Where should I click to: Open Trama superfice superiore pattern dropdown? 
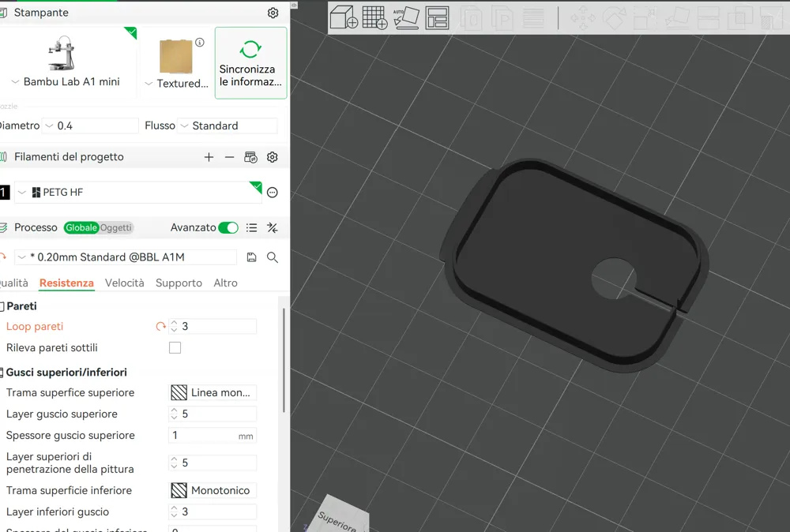[212, 392]
